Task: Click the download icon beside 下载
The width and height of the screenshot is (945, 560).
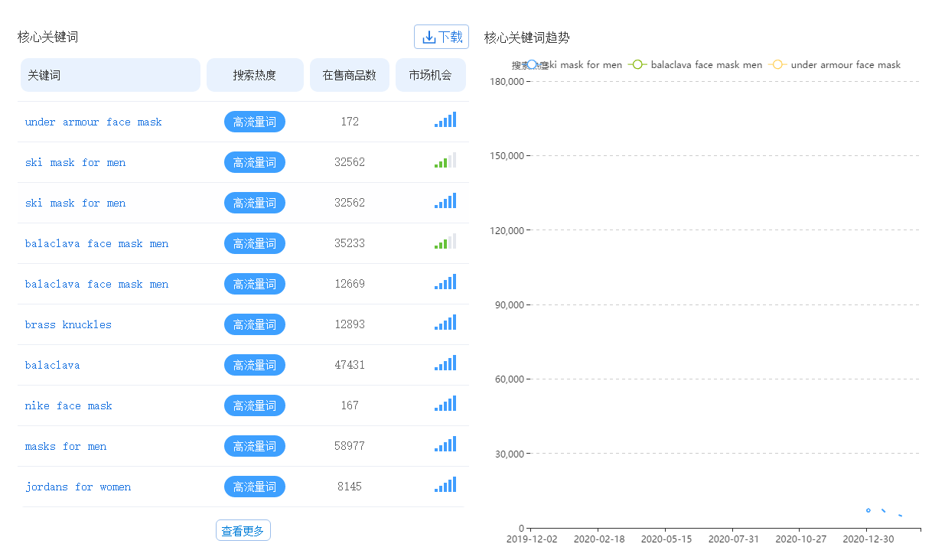Action: 429,37
